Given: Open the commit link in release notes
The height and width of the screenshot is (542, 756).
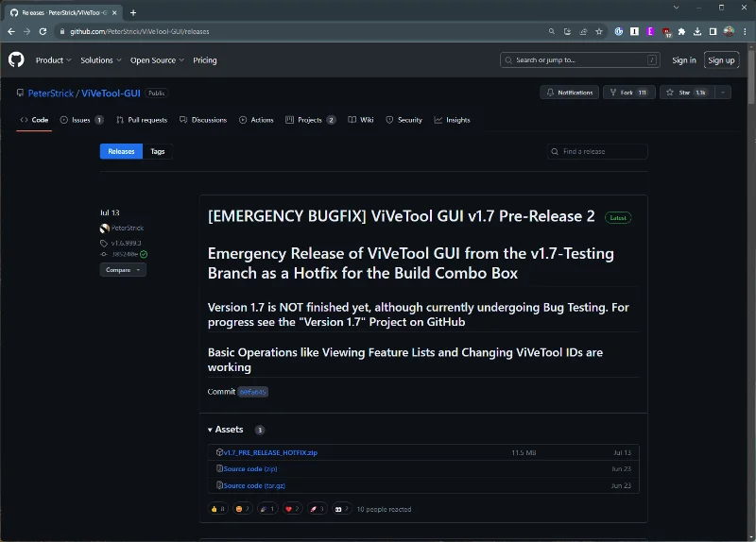Looking at the screenshot, I should coord(252,392).
